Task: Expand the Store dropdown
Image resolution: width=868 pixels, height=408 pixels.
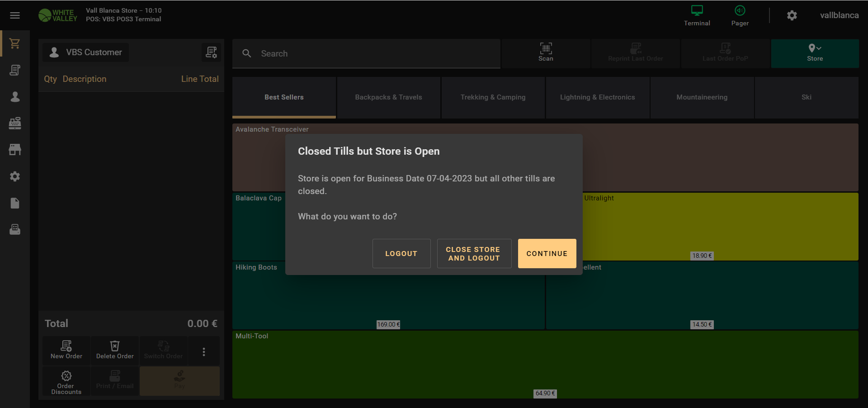Action: click(815, 53)
